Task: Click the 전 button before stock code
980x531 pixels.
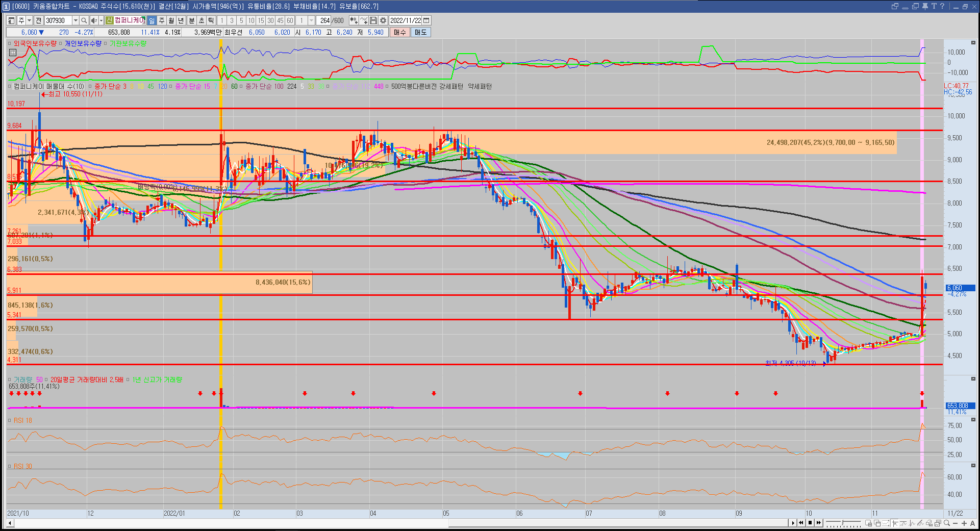Action: [x=39, y=20]
